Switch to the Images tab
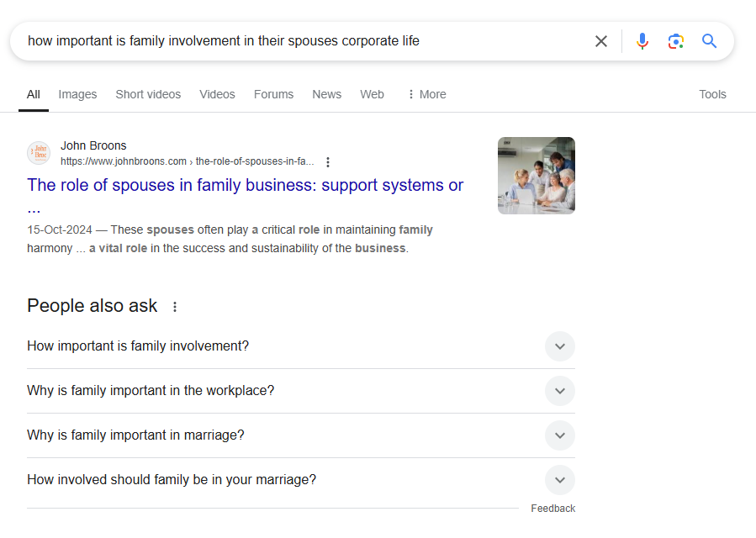756x538 pixels. click(77, 94)
